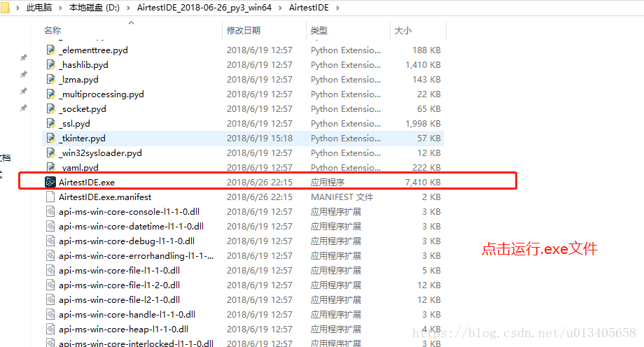Expand the chevron after AirtestIDE_2018-06-26_py3_win64
Viewport: 644px width, 347px height.
(x=280, y=8)
